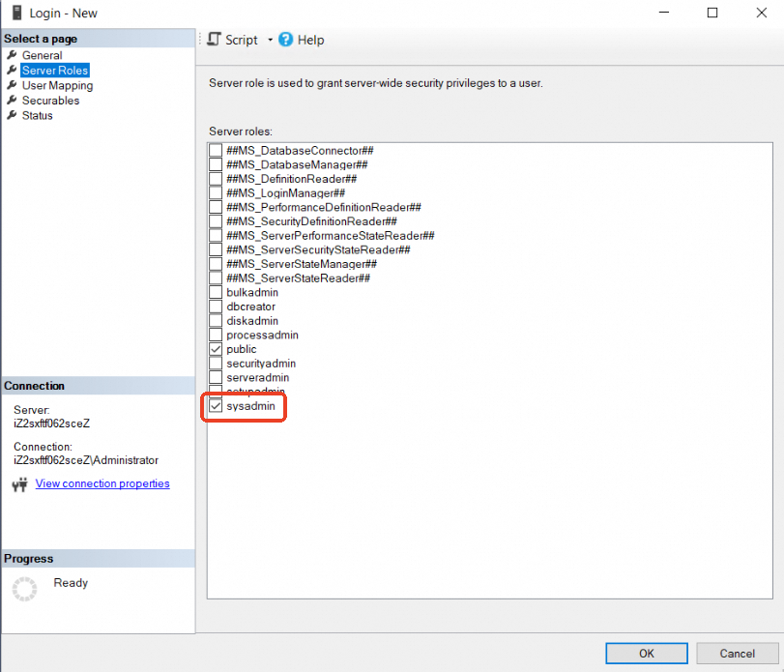Click the Help question mark icon
The image size is (784, 672).
pos(286,40)
